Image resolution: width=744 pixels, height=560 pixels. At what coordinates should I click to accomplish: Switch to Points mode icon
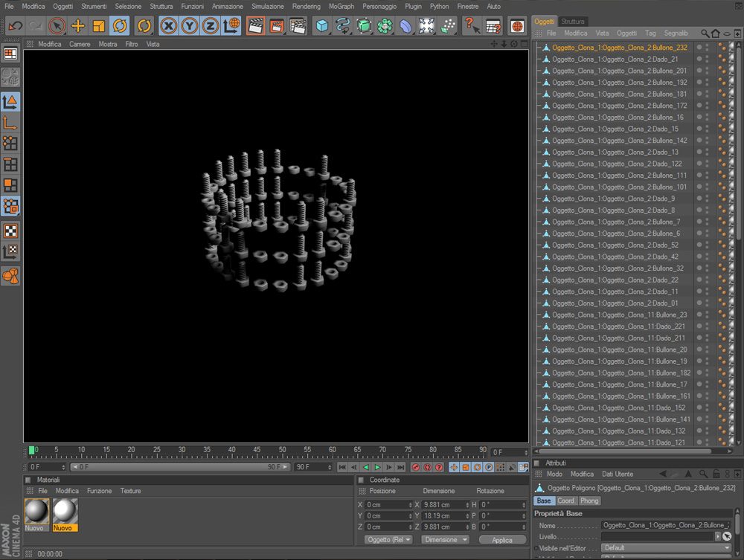coord(10,144)
